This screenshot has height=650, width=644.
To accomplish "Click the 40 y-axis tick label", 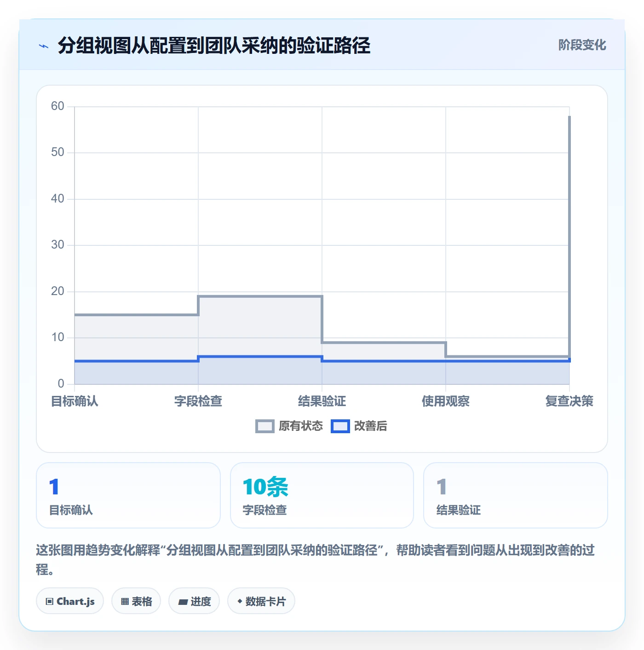I will click(x=57, y=199).
